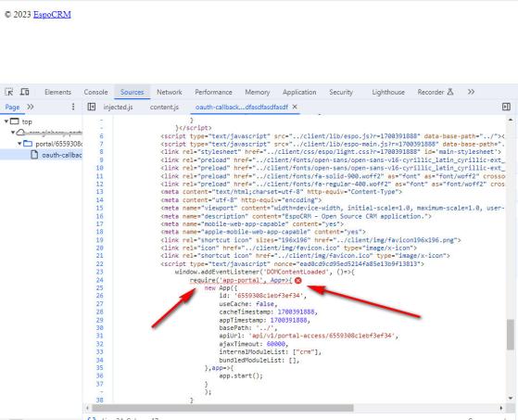Collapse the top frame tree node
Image resolution: width=518 pixels, height=420 pixels.
pos(6,121)
